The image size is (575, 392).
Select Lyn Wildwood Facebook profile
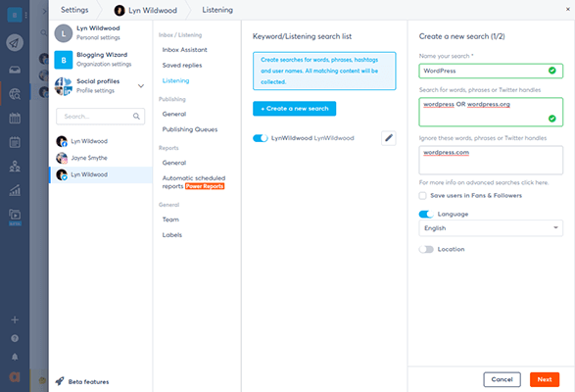click(x=101, y=141)
